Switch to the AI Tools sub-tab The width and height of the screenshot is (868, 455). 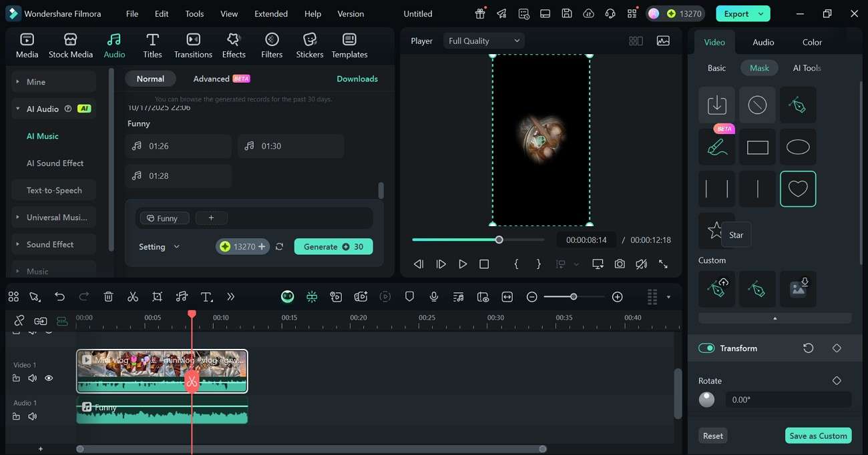pos(807,68)
